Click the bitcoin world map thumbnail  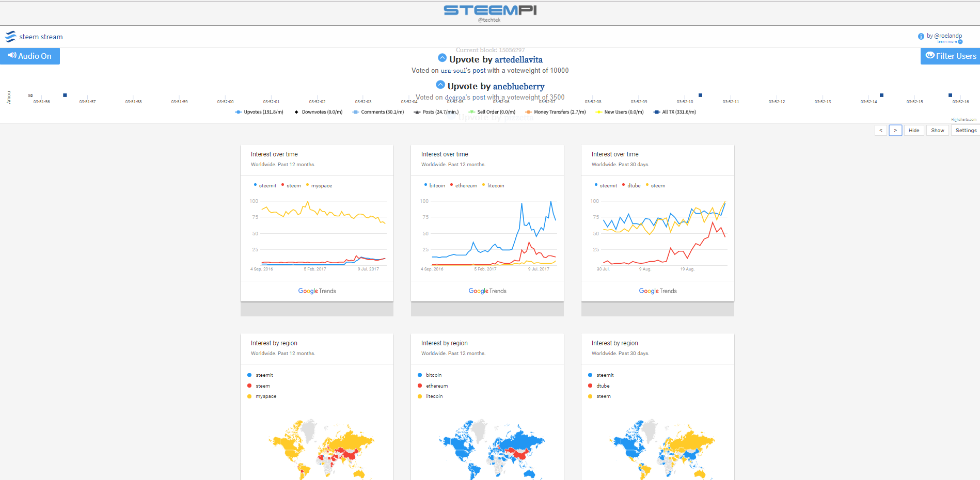coord(492,450)
